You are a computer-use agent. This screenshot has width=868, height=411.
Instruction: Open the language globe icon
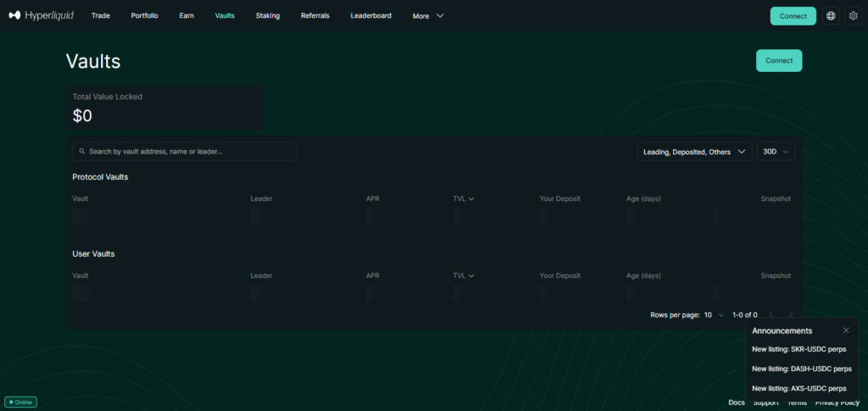830,15
